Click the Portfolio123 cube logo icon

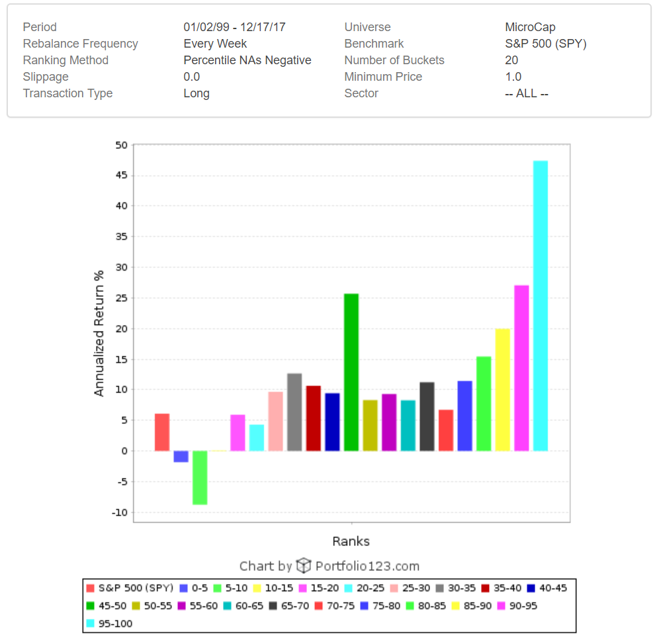(304, 565)
